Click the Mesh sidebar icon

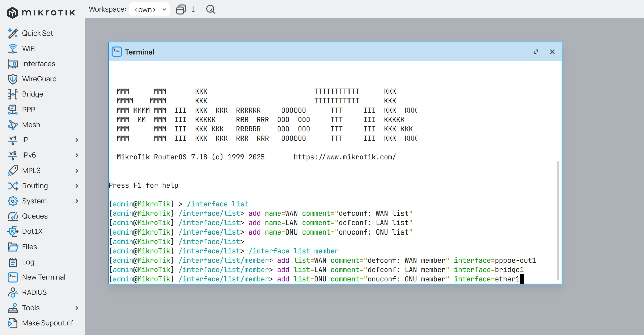click(13, 125)
